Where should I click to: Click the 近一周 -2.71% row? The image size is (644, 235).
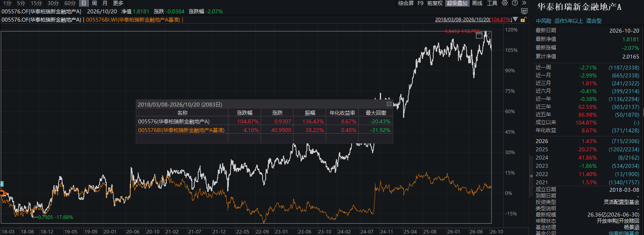pos(587,68)
